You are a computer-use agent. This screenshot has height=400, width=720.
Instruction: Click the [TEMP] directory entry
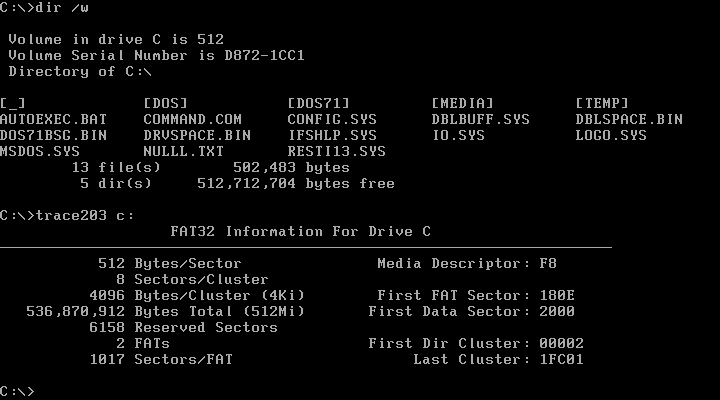(601, 103)
